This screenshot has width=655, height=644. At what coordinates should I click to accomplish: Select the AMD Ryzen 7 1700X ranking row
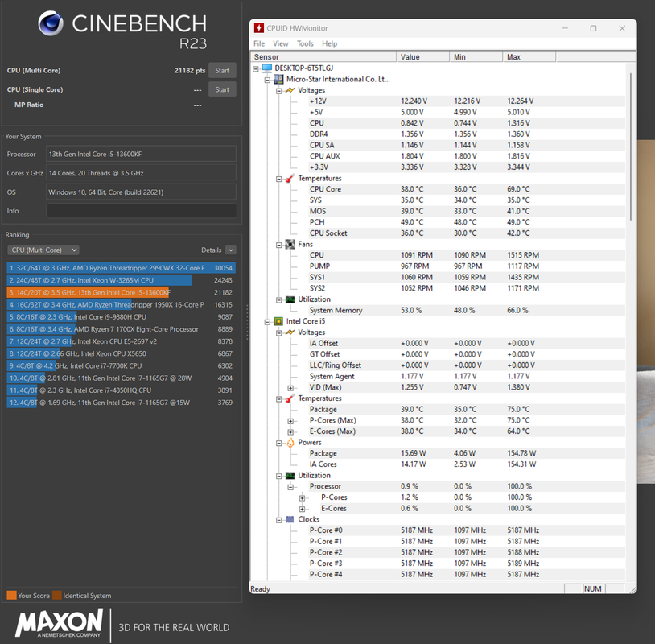pyautogui.click(x=122, y=329)
